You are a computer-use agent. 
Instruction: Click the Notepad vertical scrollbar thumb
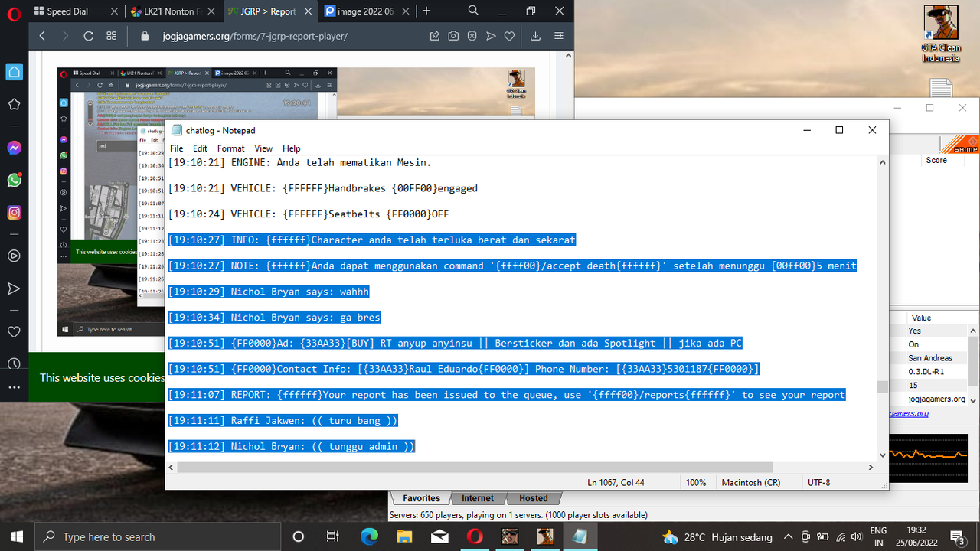(x=882, y=386)
